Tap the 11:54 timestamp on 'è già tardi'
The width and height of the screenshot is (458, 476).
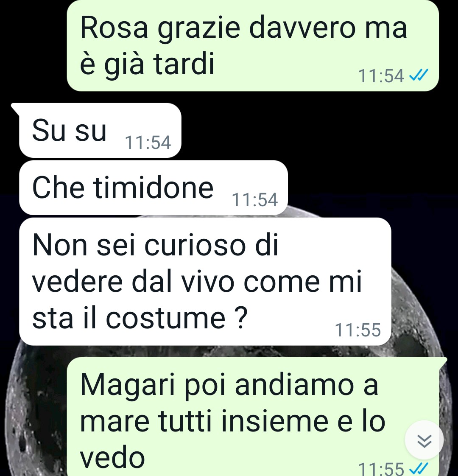381,76
